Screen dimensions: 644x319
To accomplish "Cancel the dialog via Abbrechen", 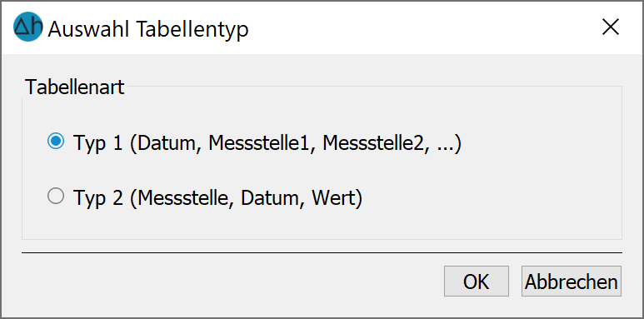I will pyautogui.click(x=572, y=282).
